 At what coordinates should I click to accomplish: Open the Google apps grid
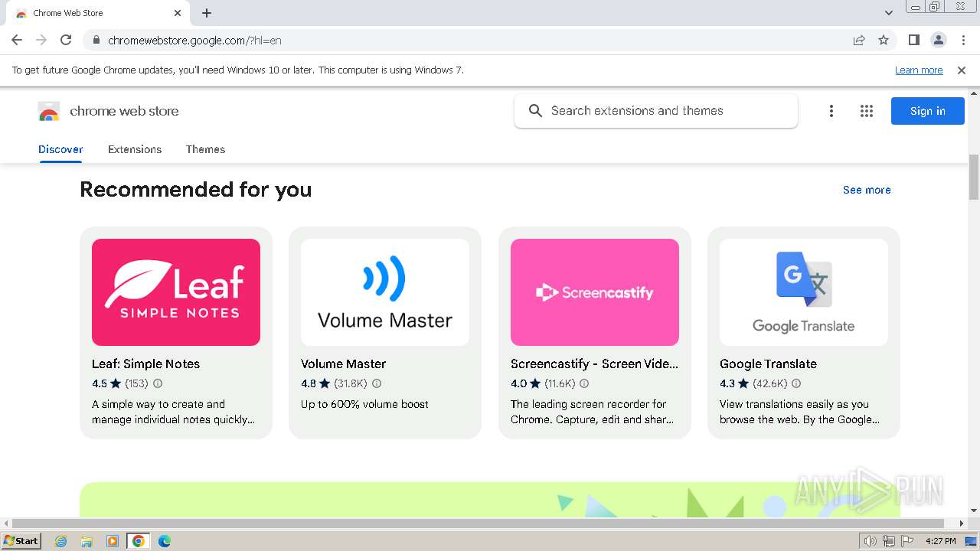867,111
